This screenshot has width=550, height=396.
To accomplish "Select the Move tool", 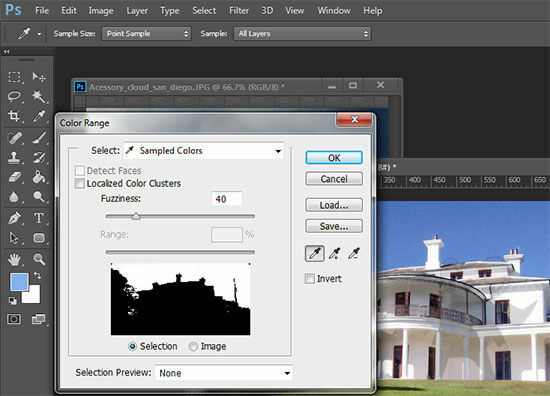I will click(39, 77).
